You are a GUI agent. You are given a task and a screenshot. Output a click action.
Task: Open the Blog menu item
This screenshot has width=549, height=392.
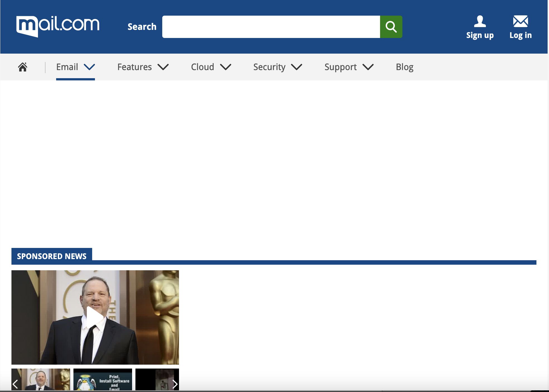click(x=404, y=67)
